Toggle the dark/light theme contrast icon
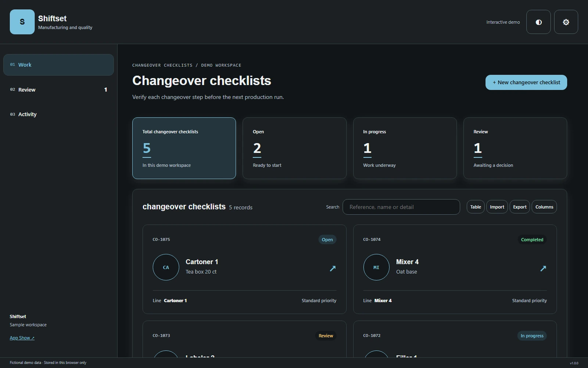This screenshot has height=368, width=588. [538, 22]
